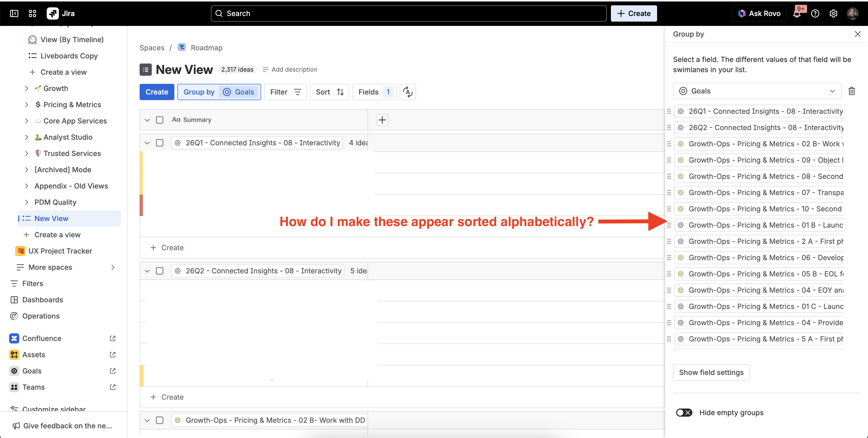Open the Goals field dropdown
Viewport: 868px width, 438px height.
pos(757,91)
